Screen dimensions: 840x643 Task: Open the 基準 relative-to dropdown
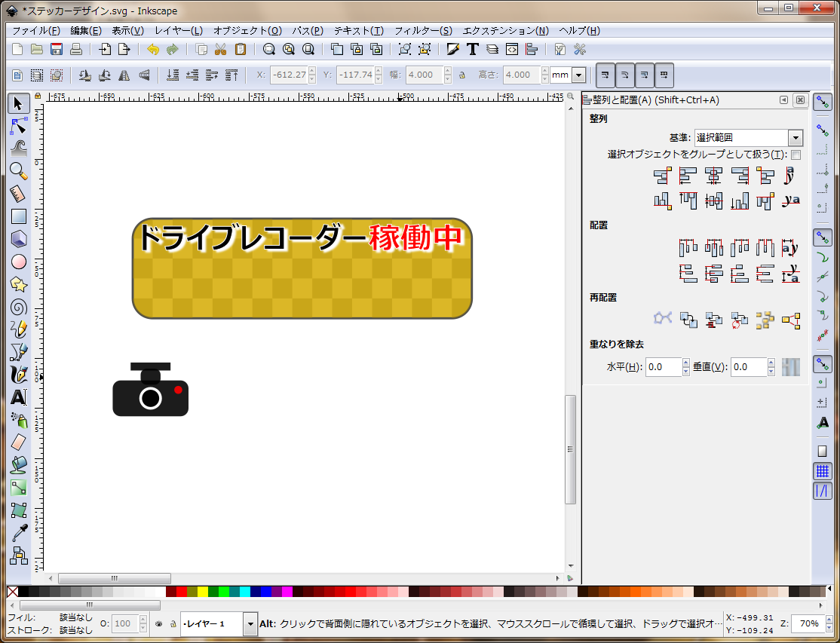[795, 138]
